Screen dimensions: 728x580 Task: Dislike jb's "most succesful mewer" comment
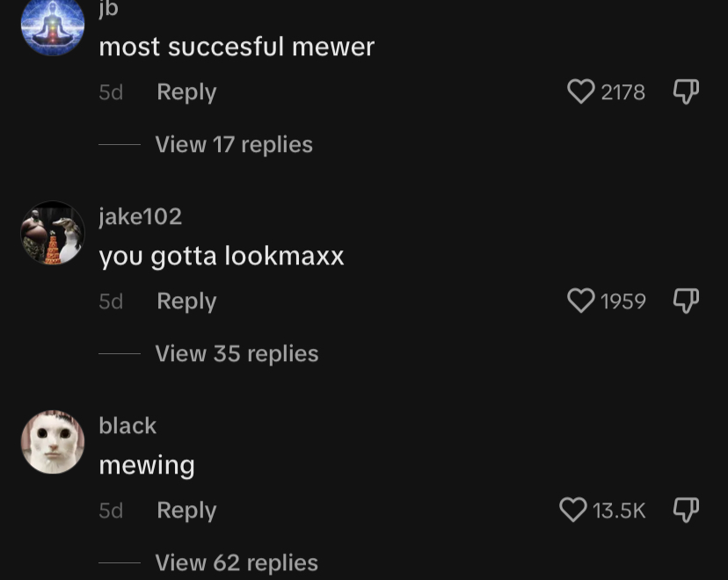pos(686,92)
